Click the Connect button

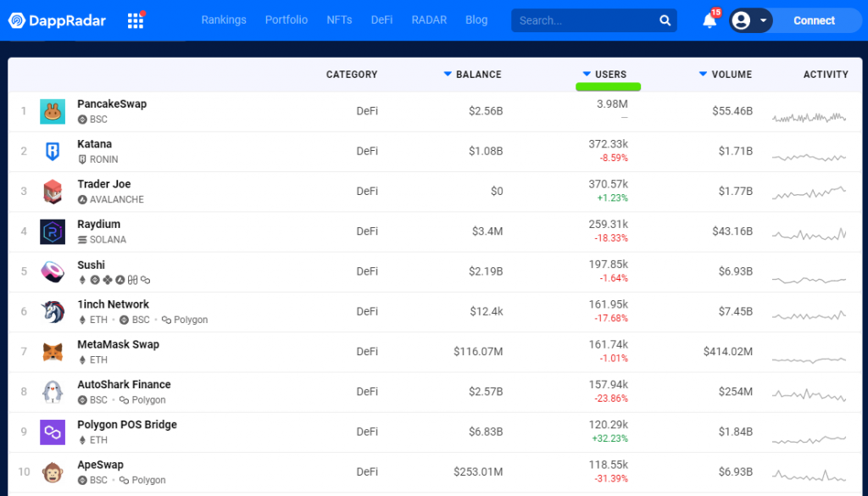click(x=814, y=20)
